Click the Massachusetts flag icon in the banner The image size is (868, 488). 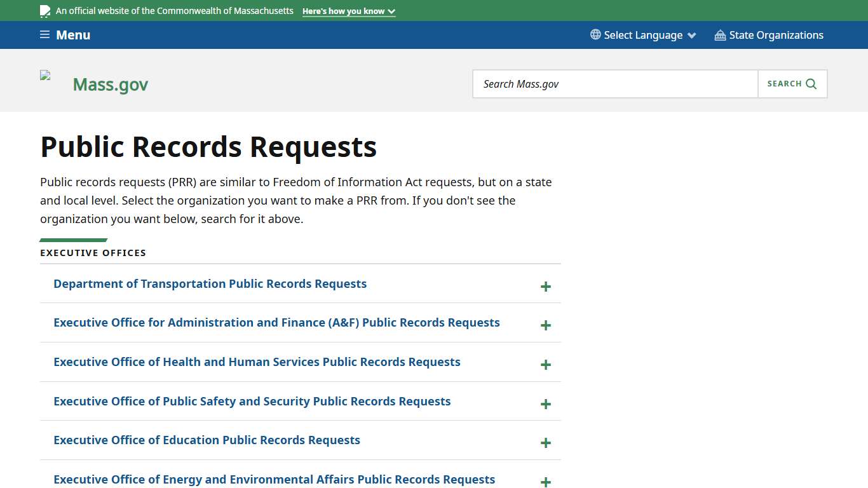[44, 10]
